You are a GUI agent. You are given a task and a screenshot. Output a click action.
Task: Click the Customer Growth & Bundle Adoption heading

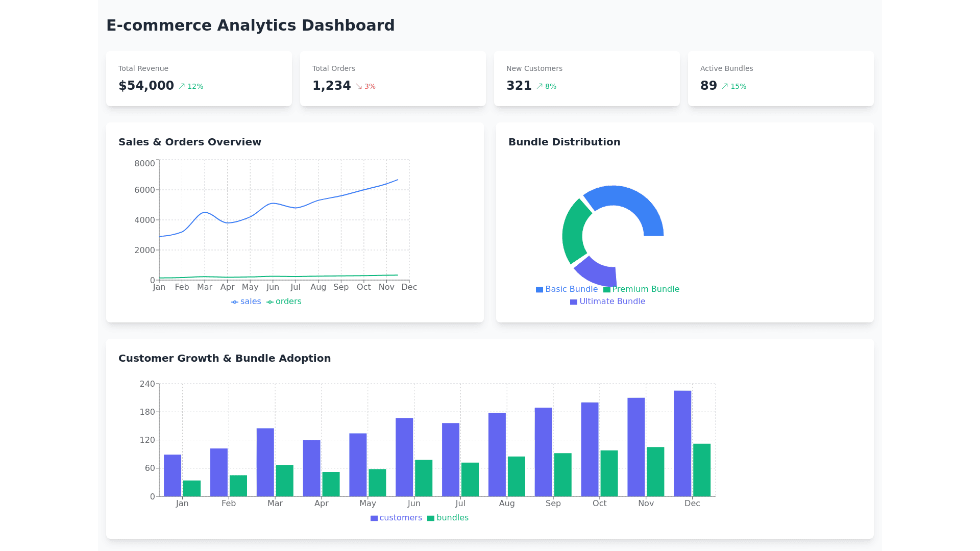pyautogui.click(x=225, y=358)
